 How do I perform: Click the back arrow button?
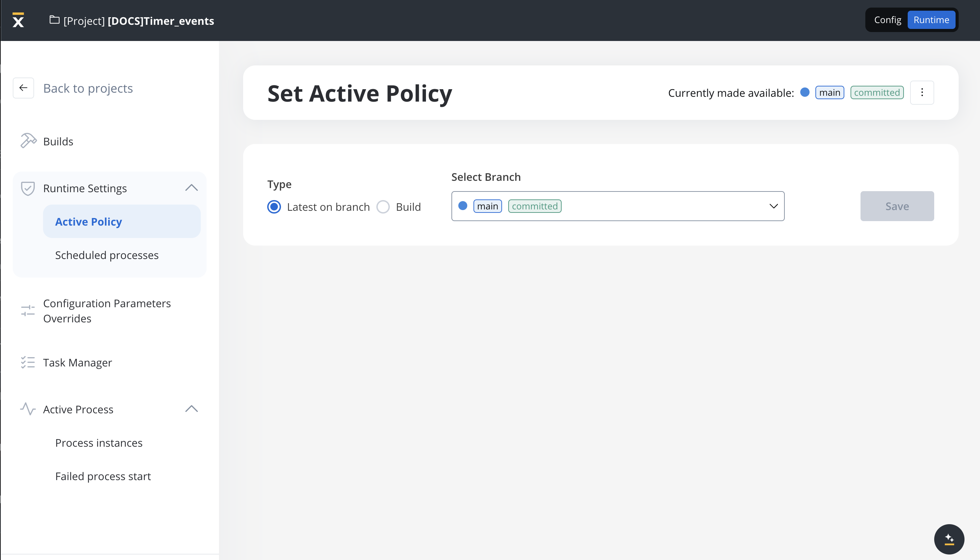[23, 88]
